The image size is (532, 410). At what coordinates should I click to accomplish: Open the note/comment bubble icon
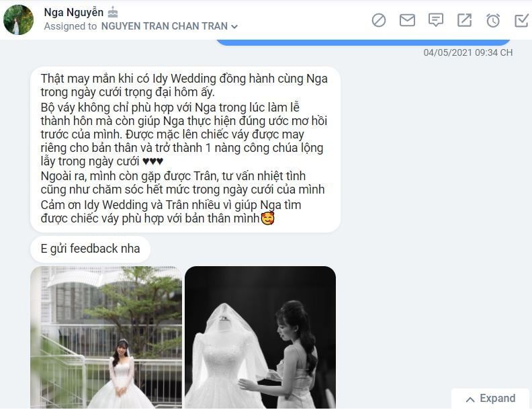click(436, 20)
